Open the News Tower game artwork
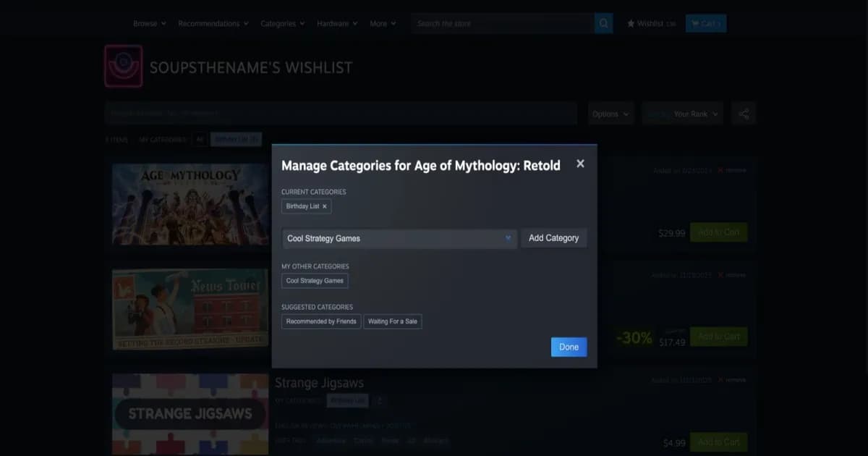Screen dimensions: 868x456 [190, 310]
